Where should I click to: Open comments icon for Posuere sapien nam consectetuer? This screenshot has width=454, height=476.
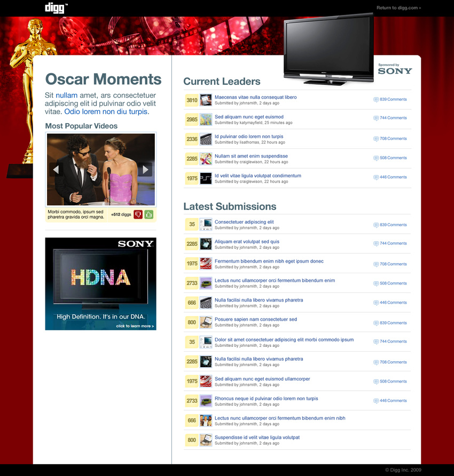[x=376, y=323]
